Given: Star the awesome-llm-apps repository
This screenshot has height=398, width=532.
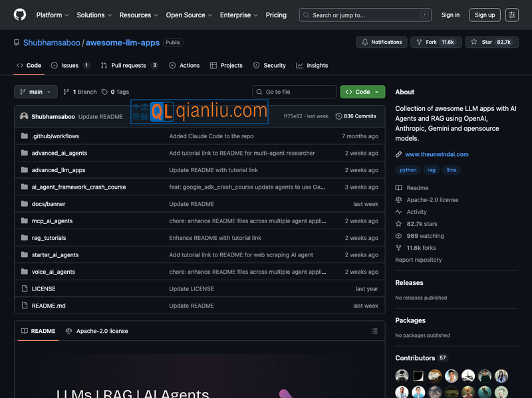Looking at the screenshot, I should point(491,42).
